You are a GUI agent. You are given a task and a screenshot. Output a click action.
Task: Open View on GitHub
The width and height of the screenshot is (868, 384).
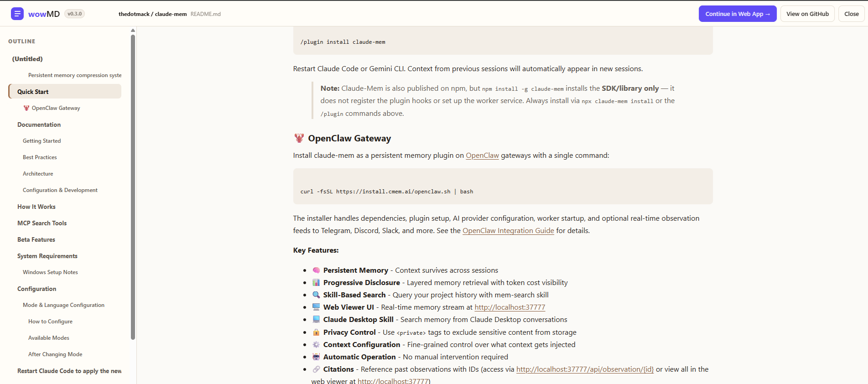(x=807, y=14)
